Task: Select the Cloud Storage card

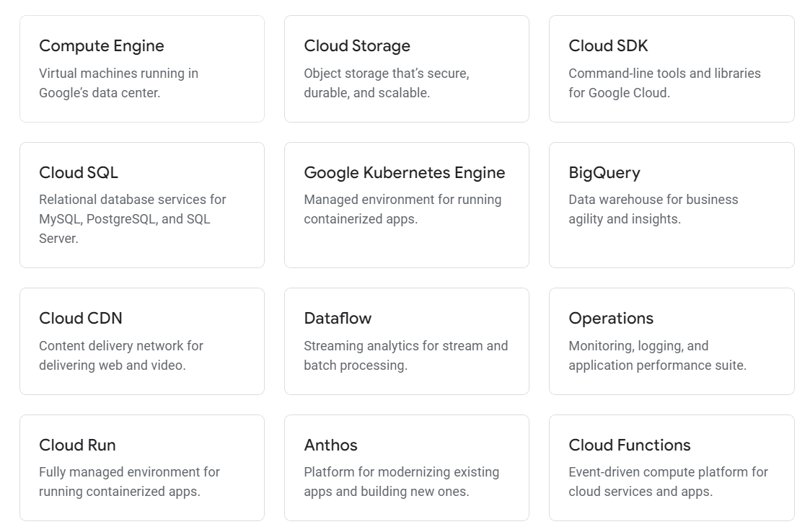Action: click(x=407, y=68)
